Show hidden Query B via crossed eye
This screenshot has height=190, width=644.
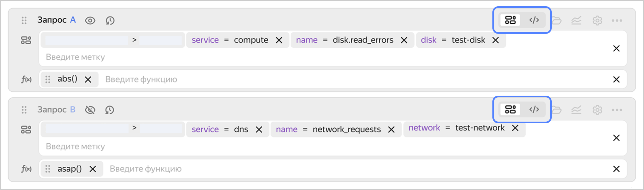pyautogui.click(x=90, y=110)
